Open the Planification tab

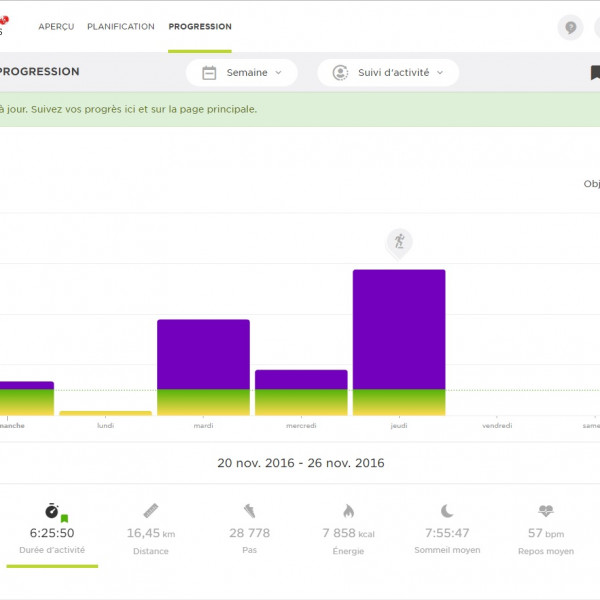coord(121,27)
